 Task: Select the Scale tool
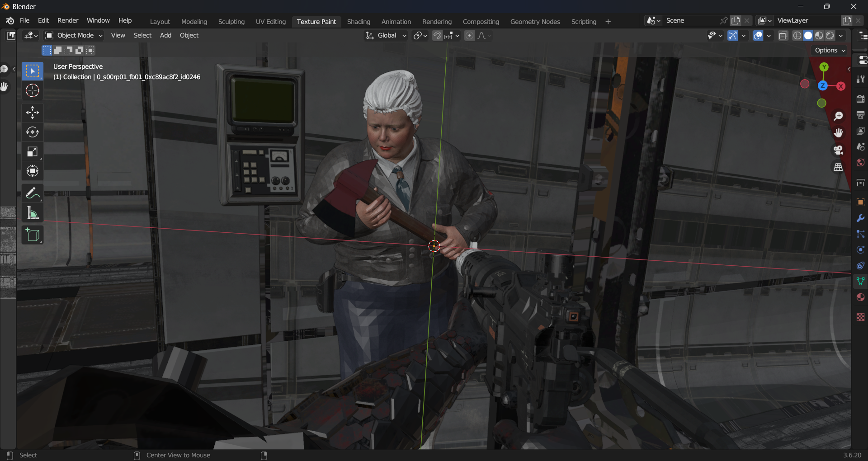point(33,151)
